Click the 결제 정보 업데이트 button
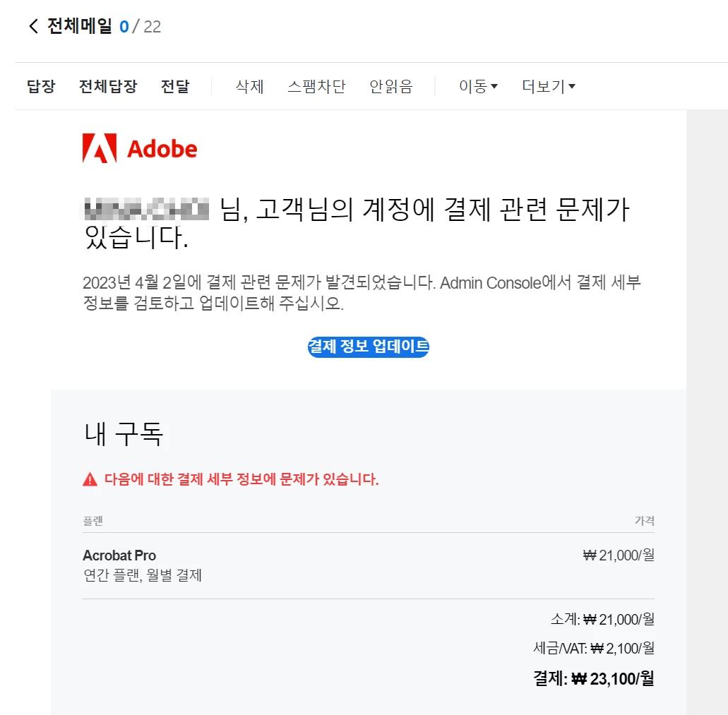Viewport: 728px width, 715px height. (x=368, y=347)
